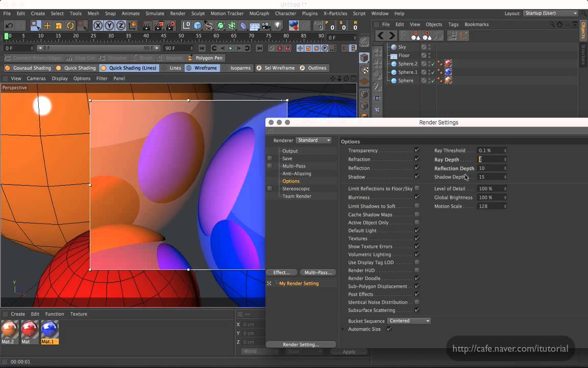Toggle Automatic Size checkbox
The width and height of the screenshot is (588, 368).
tap(389, 329)
